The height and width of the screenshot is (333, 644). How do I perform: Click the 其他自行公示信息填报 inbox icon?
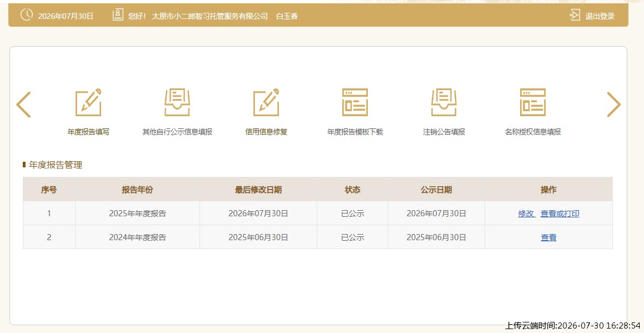[177, 102]
